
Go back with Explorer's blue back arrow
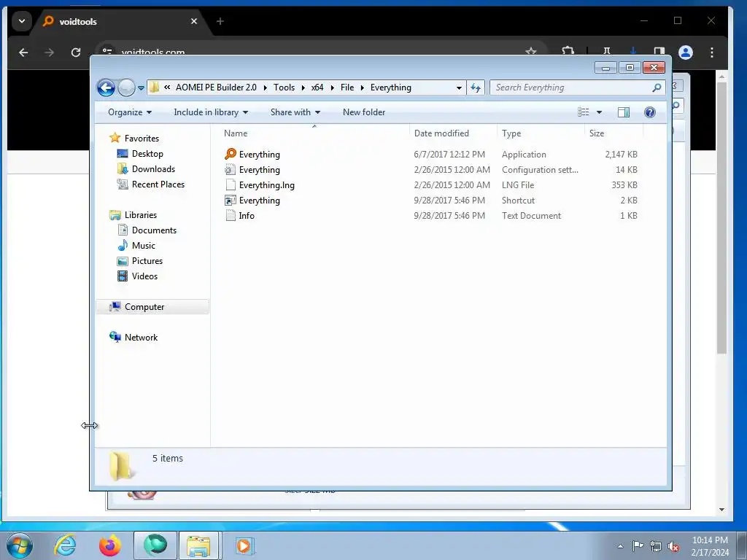(106, 87)
